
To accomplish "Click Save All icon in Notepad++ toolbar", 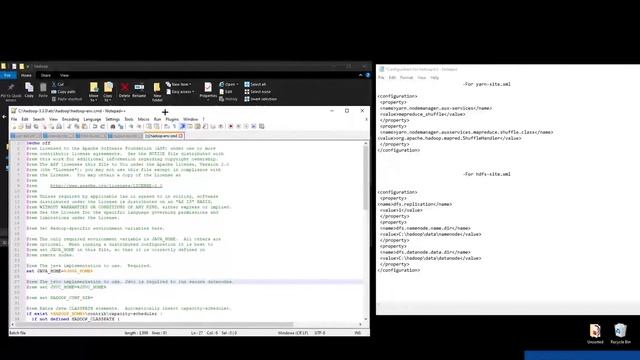I will click(36, 127).
